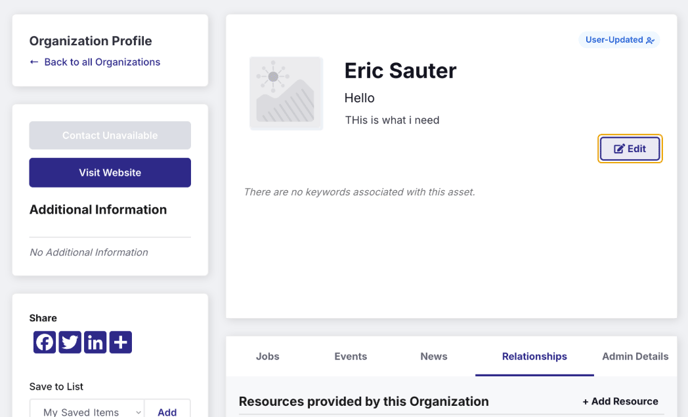Share via Twitter icon
This screenshot has height=417, width=688.
[70, 342]
